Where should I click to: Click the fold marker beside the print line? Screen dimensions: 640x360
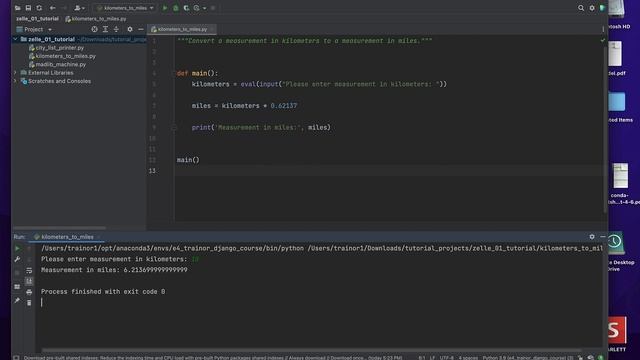pos(174,128)
